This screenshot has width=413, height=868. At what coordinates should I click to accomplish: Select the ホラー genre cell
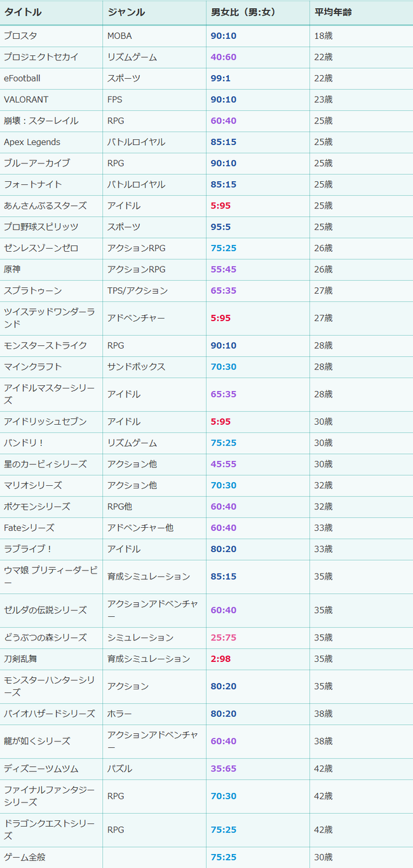(x=154, y=714)
